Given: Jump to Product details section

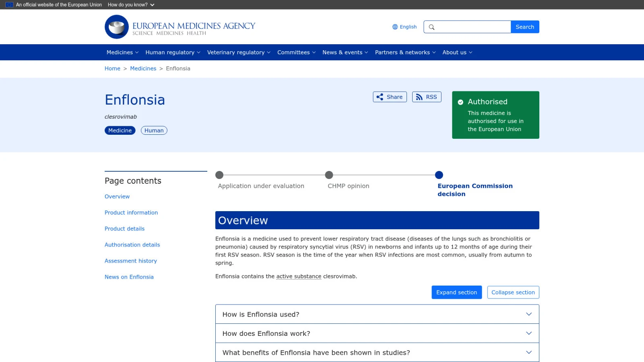Looking at the screenshot, I should [124, 228].
